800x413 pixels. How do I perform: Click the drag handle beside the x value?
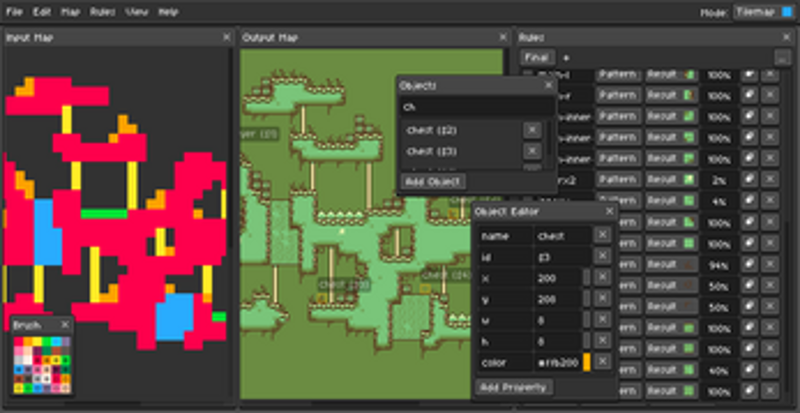point(587,278)
